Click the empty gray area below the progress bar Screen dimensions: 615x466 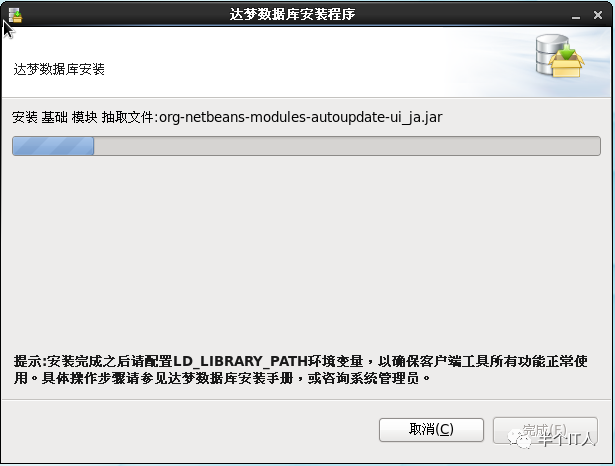point(306,251)
